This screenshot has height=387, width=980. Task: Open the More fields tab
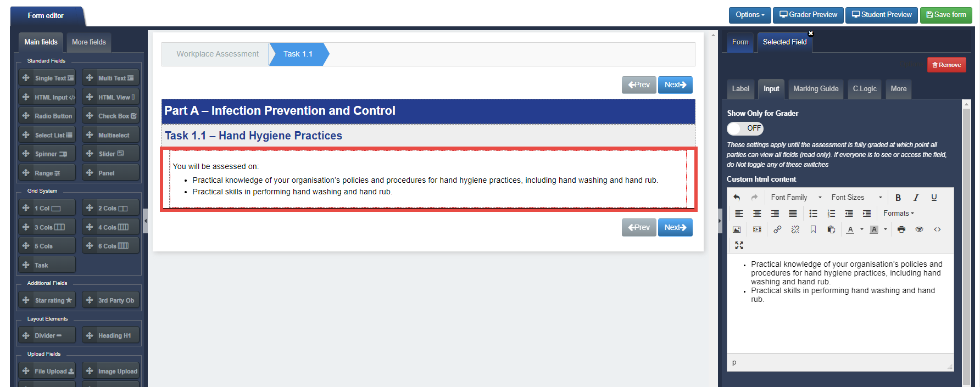[x=89, y=42]
